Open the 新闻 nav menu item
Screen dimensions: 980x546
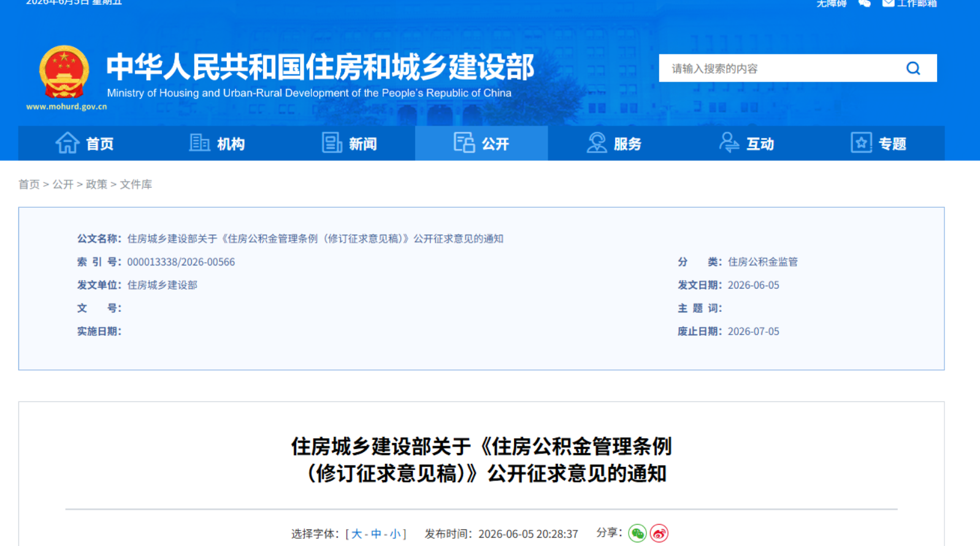pos(350,143)
